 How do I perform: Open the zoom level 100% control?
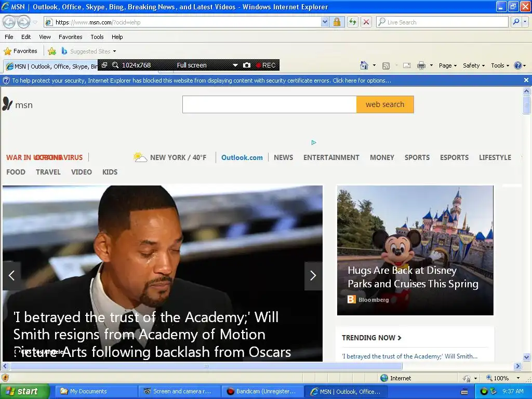(502, 378)
